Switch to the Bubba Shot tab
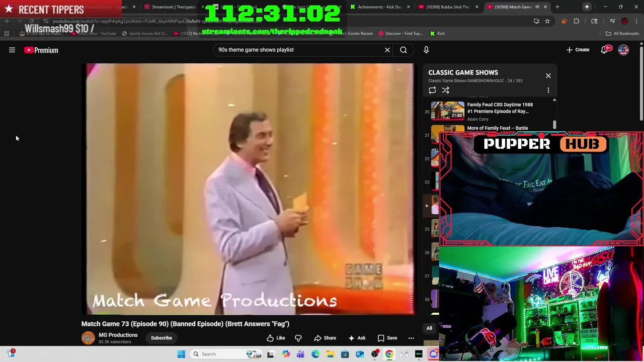Viewport: 644px width, 362px height. 447,7
